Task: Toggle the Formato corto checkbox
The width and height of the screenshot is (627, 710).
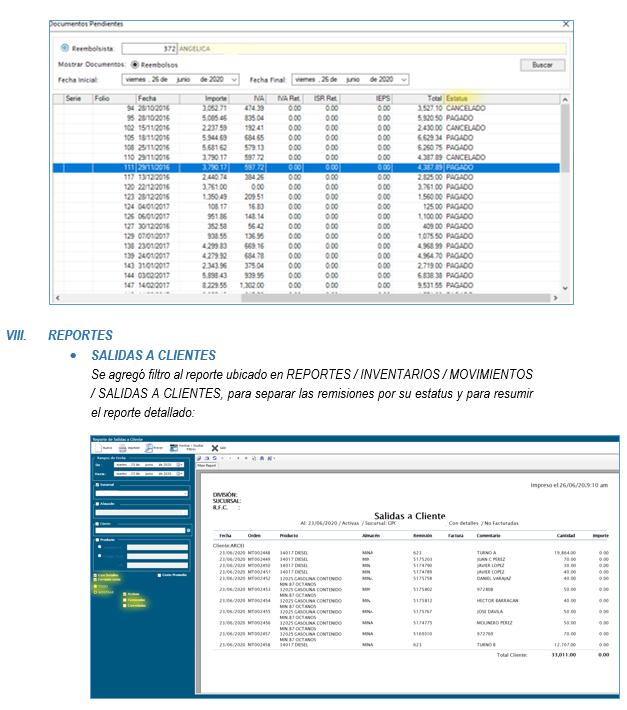Action: coord(95,580)
